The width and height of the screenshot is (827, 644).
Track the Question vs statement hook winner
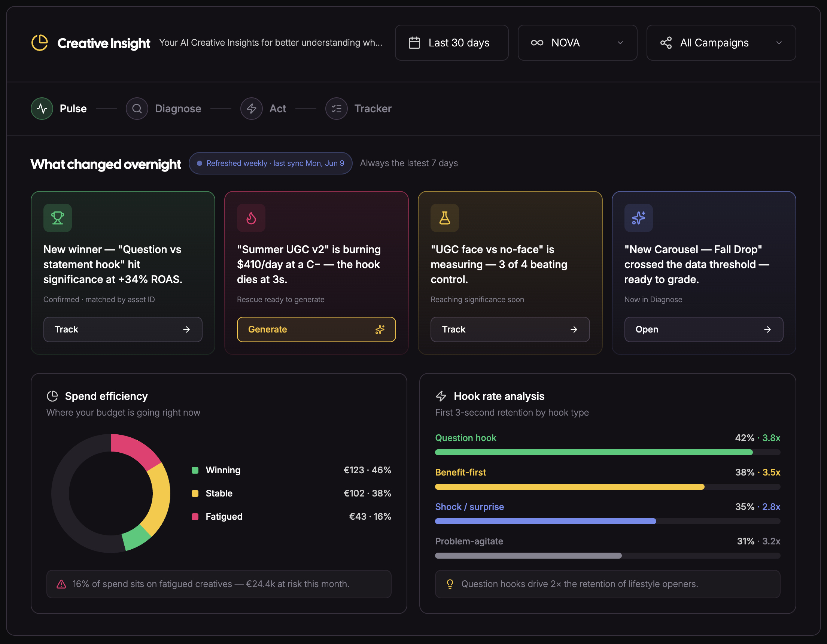click(x=123, y=329)
